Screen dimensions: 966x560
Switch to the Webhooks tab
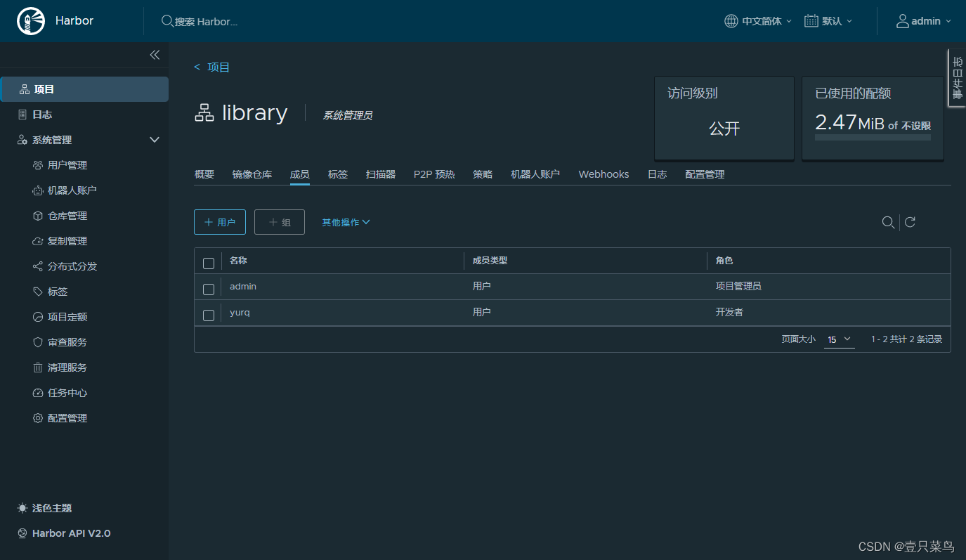click(604, 174)
